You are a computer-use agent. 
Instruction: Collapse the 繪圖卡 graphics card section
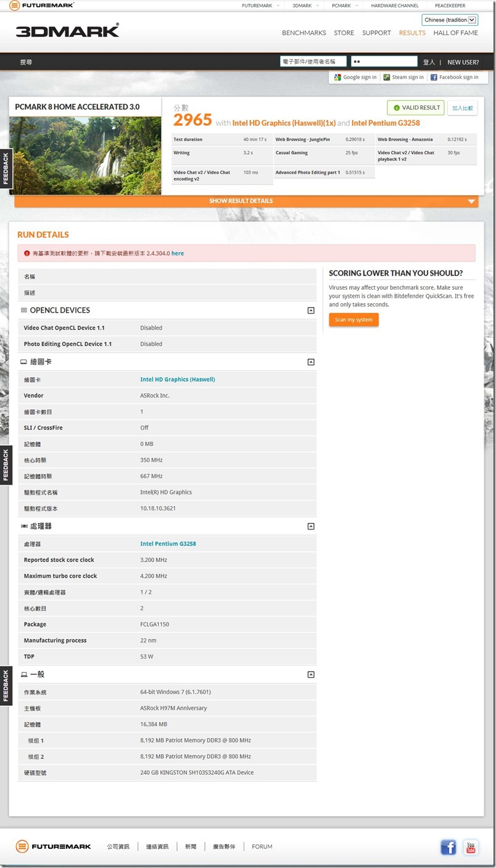click(x=311, y=362)
